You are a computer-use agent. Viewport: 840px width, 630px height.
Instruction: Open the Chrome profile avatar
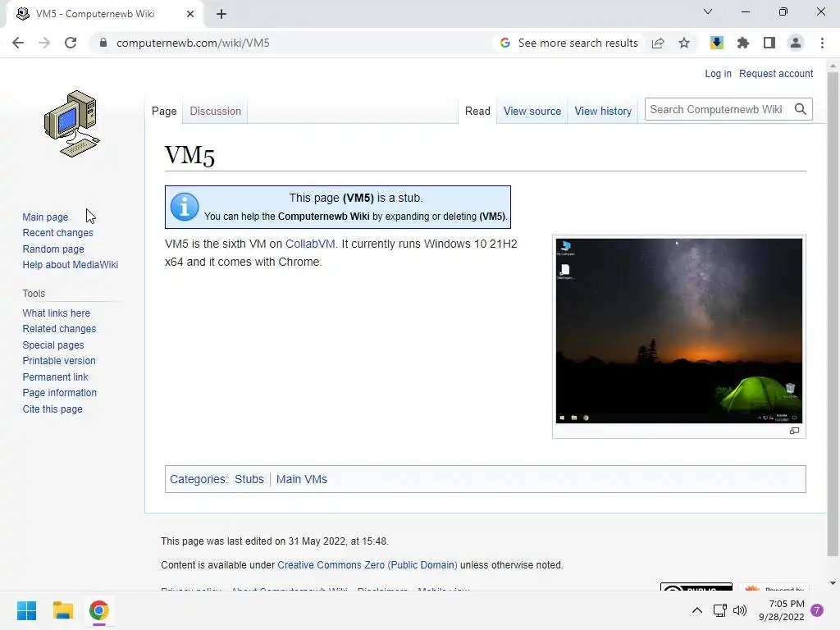[x=796, y=43]
